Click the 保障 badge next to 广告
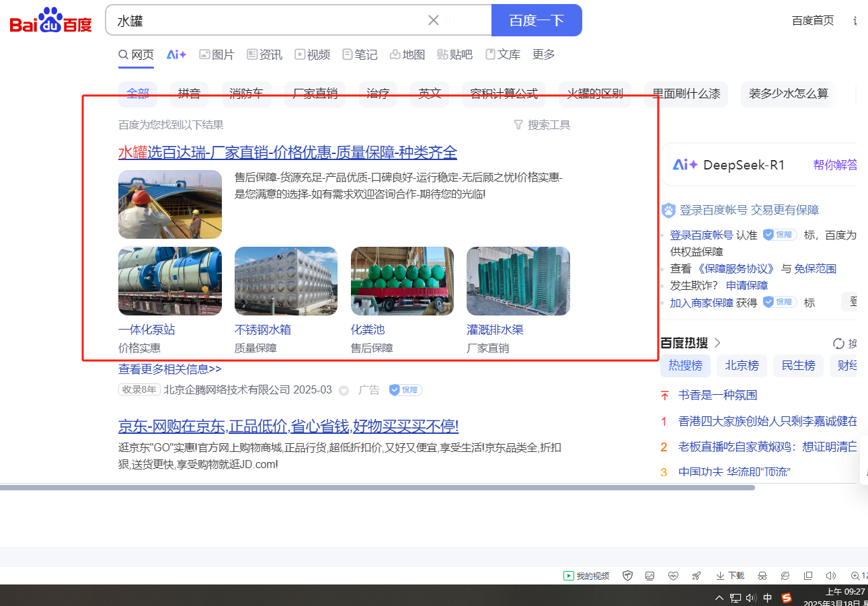 pyautogui.click(x=405, y=390)
